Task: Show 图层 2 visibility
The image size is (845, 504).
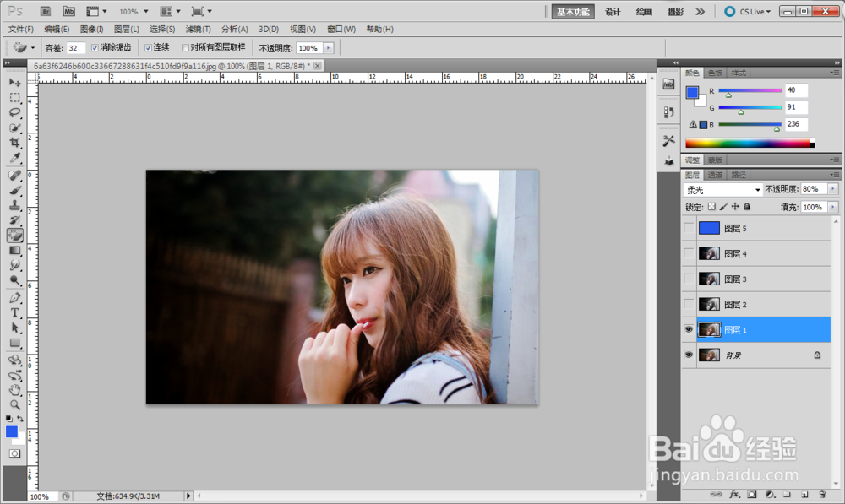Action: 689,304
